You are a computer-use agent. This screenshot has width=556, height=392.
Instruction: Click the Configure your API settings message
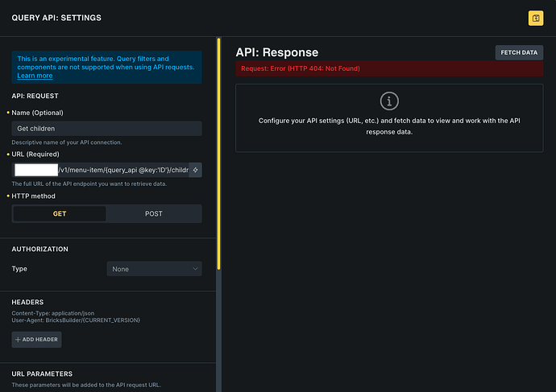tap(389, 126)
